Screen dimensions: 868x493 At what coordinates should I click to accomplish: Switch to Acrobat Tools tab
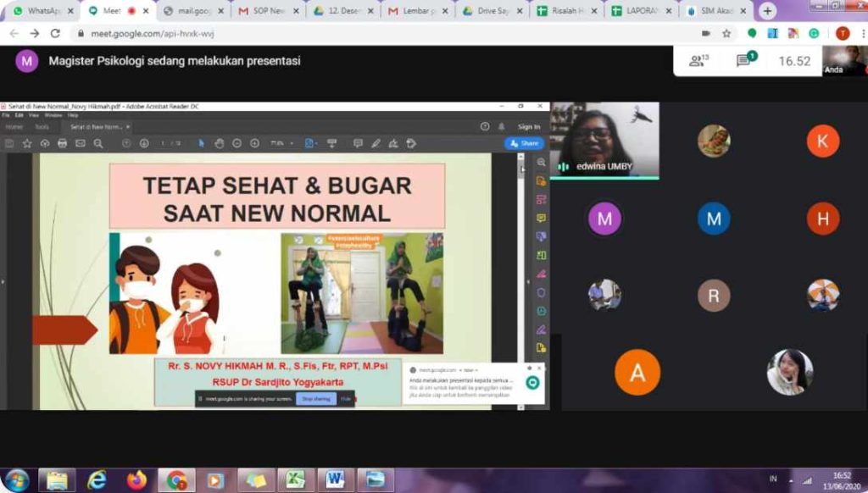click(42, 127)
